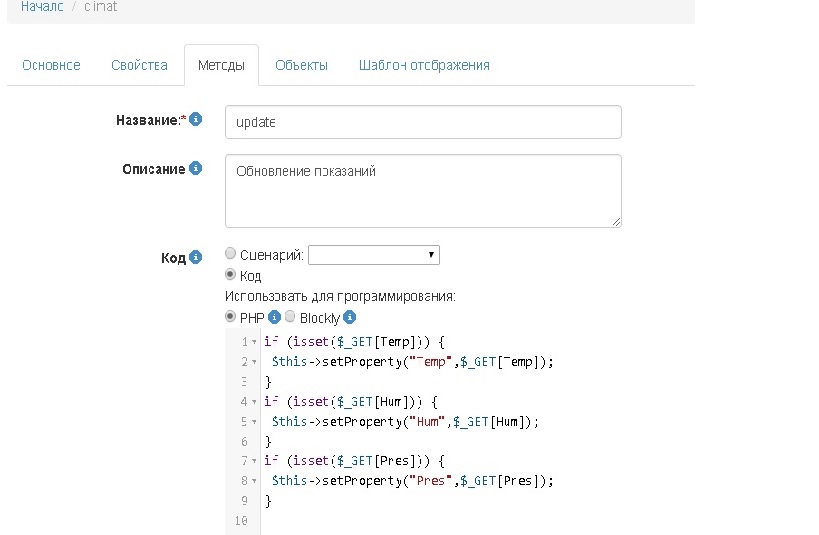The width and height of the screenshot is (819, 535).
Task: Click the info icon after Blockly option
Action: coord(349,318)
